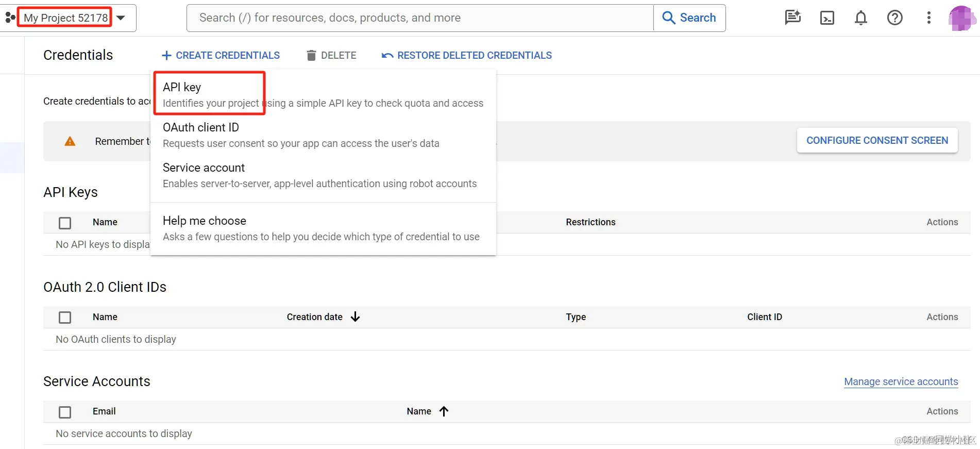The height and width of the screenshot is (449, 980).
Task: Open Manage service accounts link
Action: point(901,381)
